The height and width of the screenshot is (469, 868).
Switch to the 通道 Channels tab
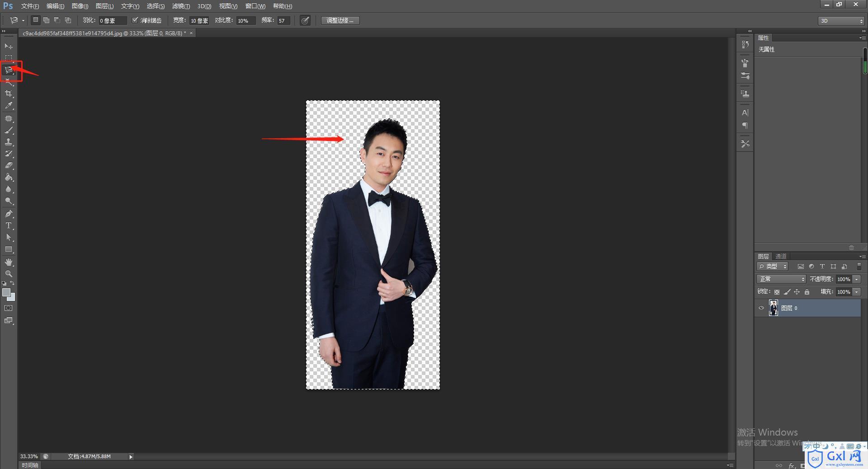click(781, 256)
